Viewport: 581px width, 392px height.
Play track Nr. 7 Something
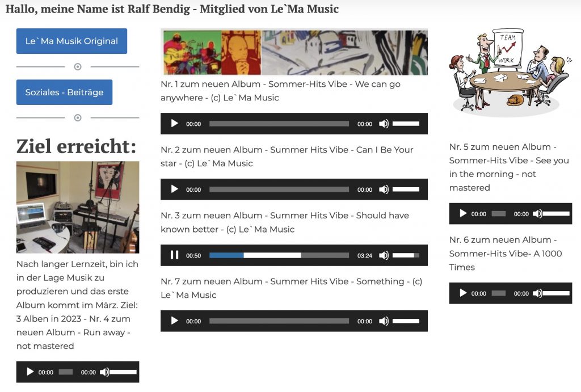175,321
